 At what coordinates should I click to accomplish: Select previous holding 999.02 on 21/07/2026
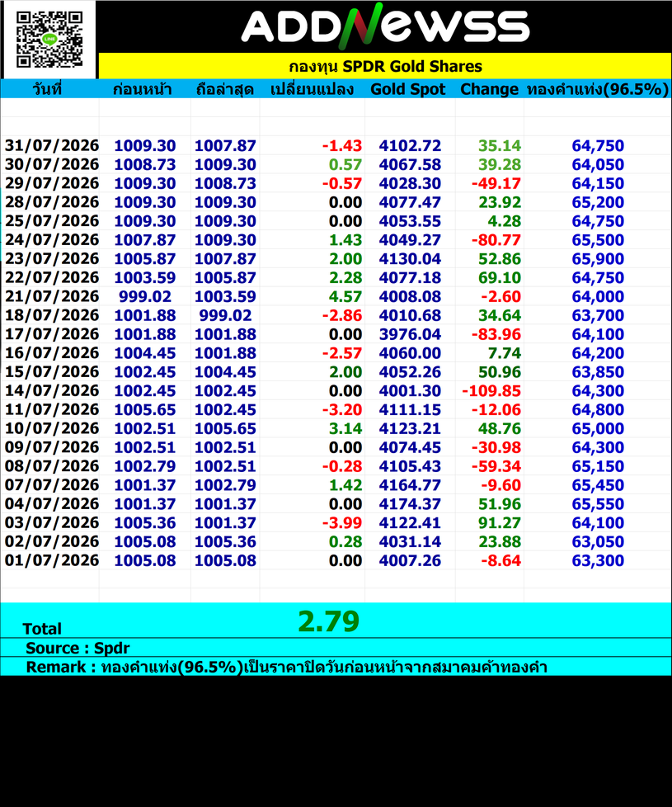pos(145,296)
